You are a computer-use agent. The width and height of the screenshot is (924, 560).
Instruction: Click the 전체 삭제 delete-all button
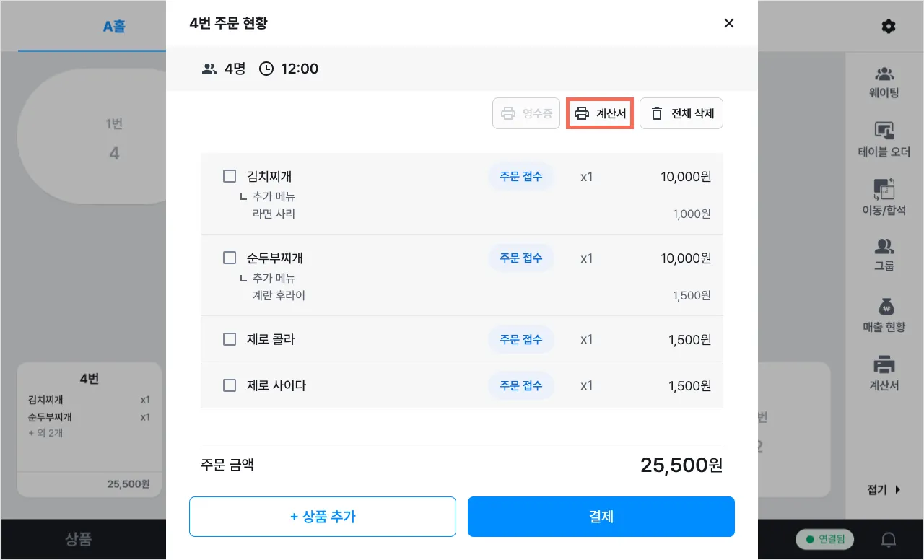pyautogui.click(x=681, y=113)
